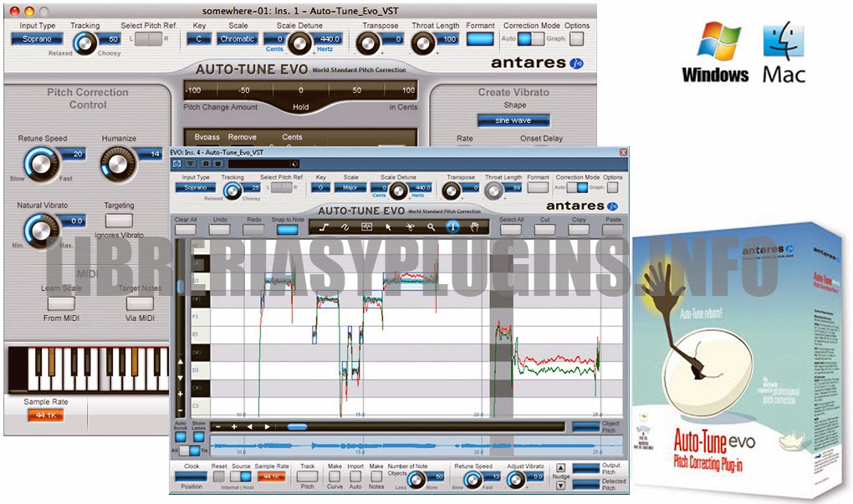Image resolution: width=853 pixels, height=504 pixels.
Task: Select the line drawing tool
Action: [x=324, y=227]
